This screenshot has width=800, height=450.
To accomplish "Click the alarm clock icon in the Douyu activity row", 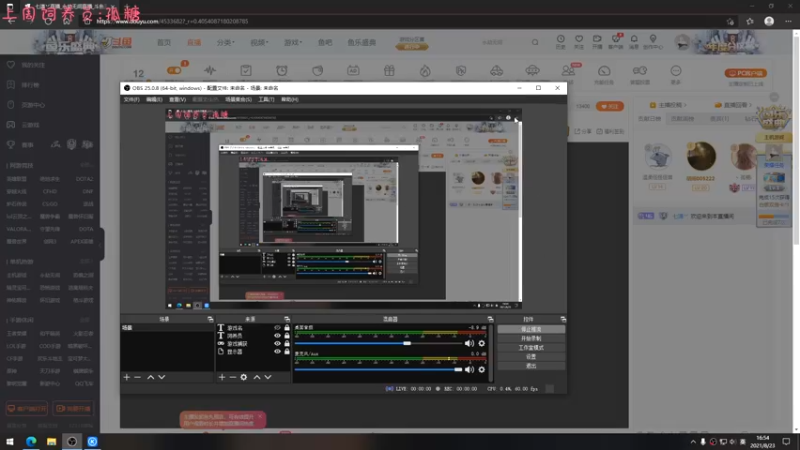I will [x=282, y=70].
